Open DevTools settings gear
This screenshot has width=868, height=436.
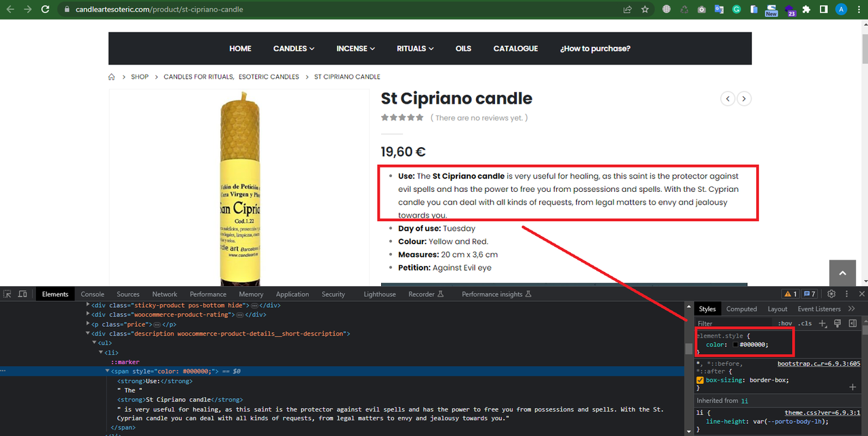click(831, 294)
